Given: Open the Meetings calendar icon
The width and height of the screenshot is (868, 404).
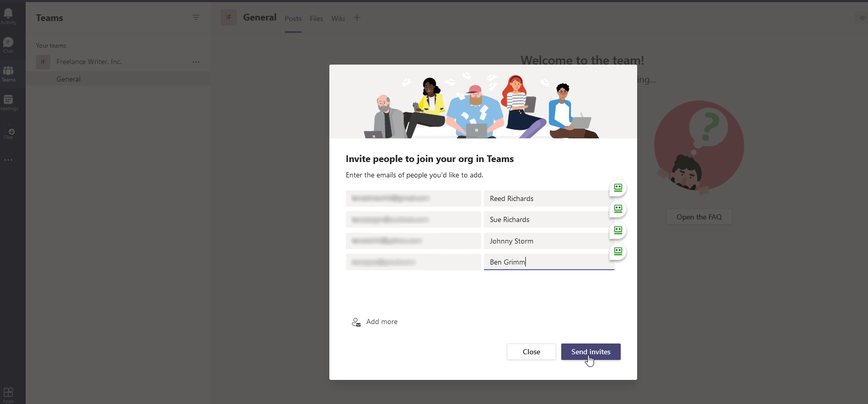Looking at the screenshot, I should (x=8, y=102).
